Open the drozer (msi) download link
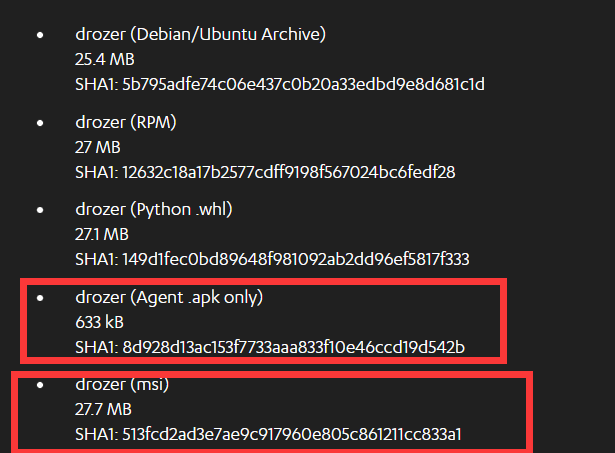Viewport: 615px width, 453px height. click(x=122, y=384)
